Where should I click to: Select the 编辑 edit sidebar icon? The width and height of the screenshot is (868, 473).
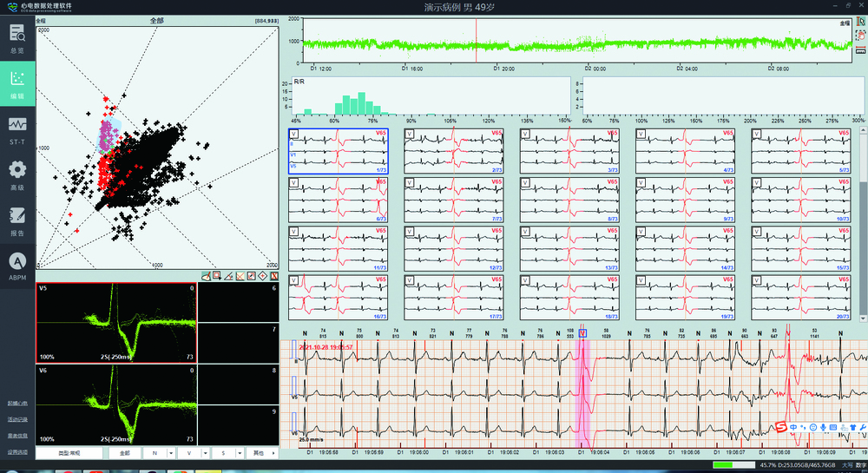point(17,84)
